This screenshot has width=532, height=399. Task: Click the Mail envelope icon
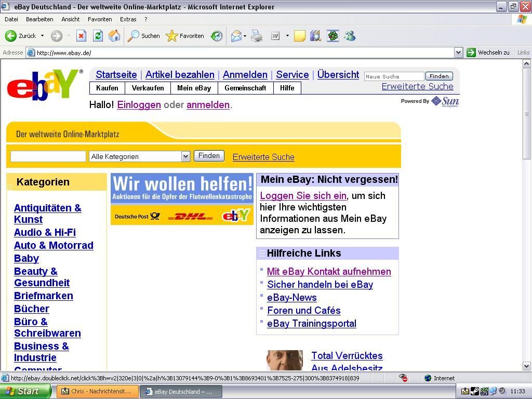pyautogui.click(x=236, y=36)
